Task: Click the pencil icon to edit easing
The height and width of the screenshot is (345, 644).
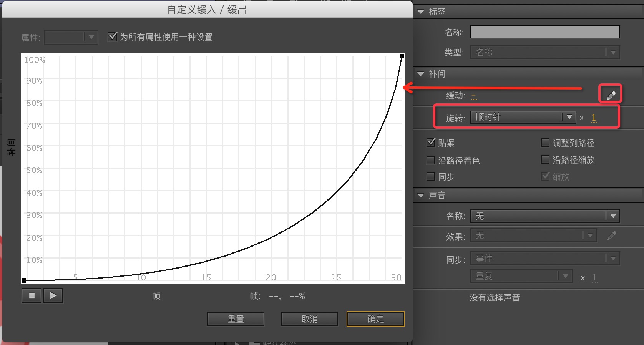Action: pos(611,95)
